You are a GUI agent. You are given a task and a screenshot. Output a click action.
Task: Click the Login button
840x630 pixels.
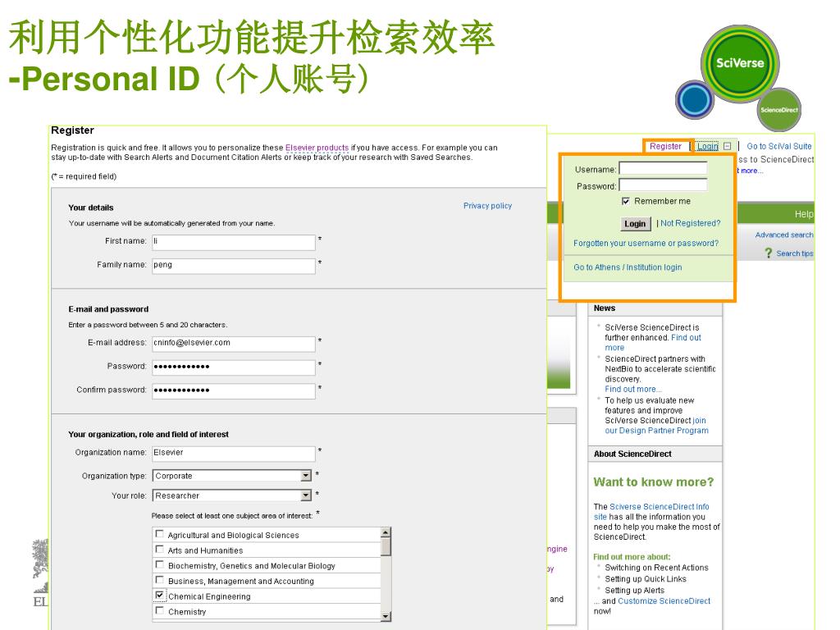pos(635,224)
